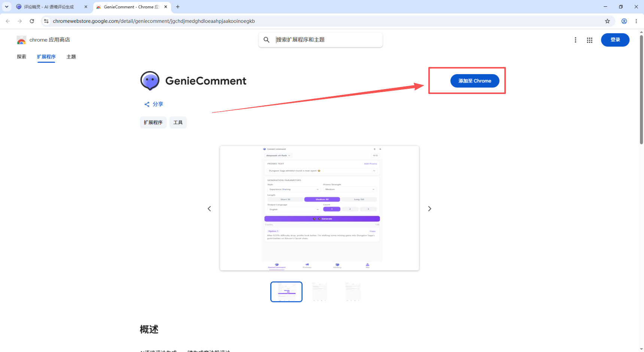Open the Chrome profile icon
Image resolution: width=644 pixels, height=352 pixels.
(x=624, y=21)
